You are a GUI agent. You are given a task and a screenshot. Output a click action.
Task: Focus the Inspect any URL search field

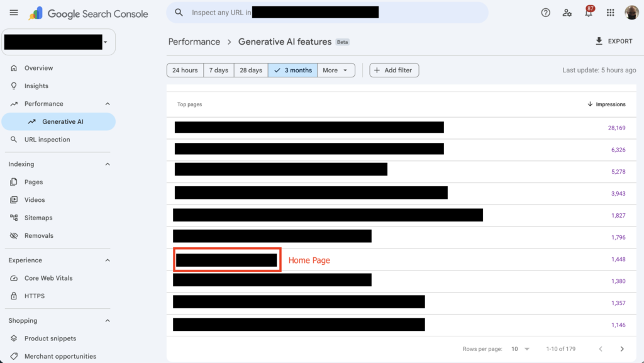(327, 13)
